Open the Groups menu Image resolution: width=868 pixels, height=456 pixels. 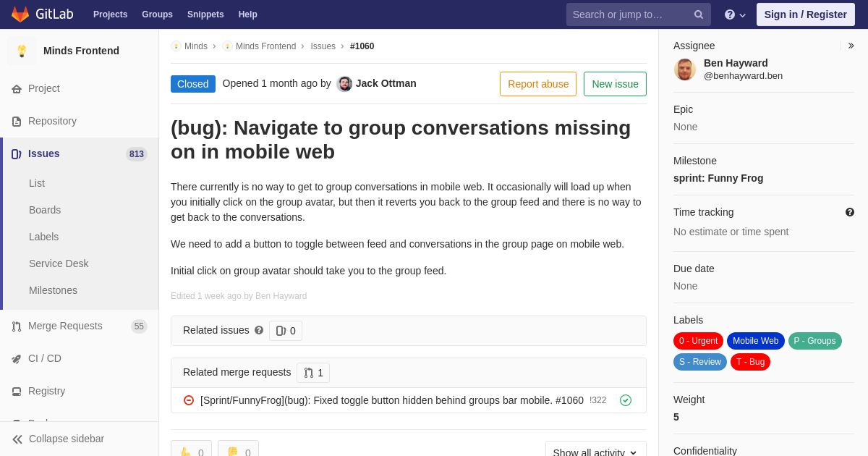157,14
